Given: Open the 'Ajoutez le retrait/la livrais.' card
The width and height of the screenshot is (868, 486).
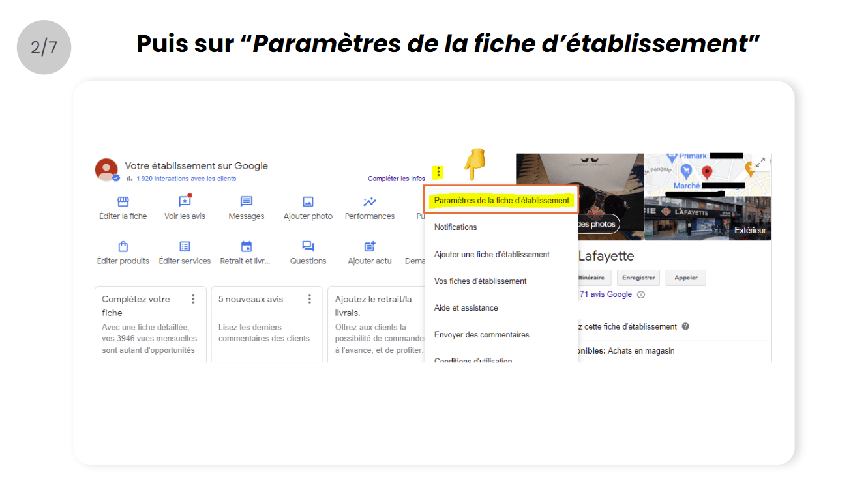Looking at the screenshot, I should point(377,324).
